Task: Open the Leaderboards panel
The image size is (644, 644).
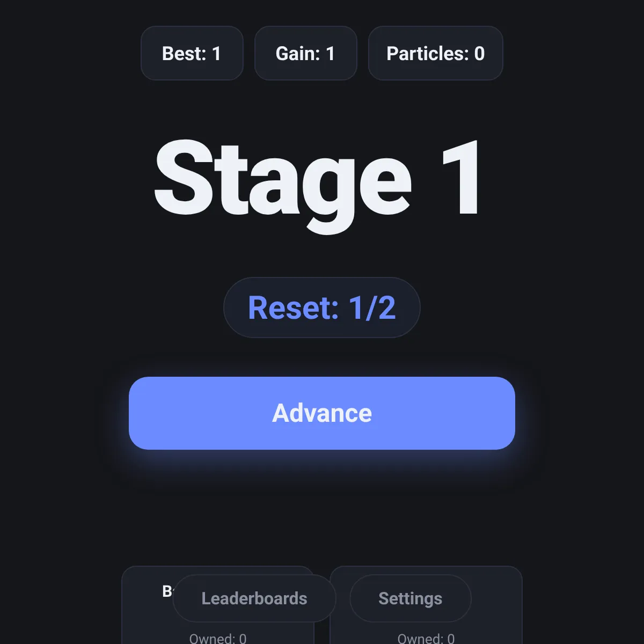Action: [254, 598]
